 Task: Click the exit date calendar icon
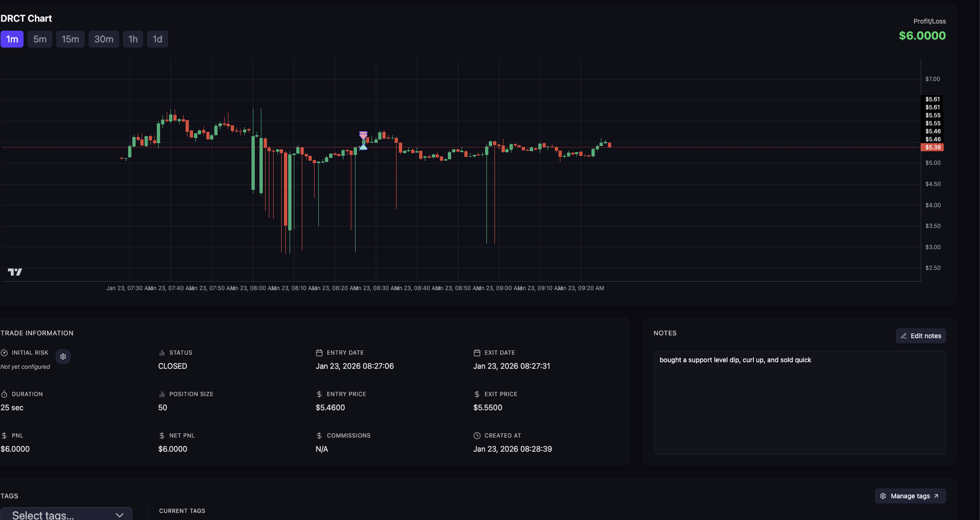(x=477, y=353)
